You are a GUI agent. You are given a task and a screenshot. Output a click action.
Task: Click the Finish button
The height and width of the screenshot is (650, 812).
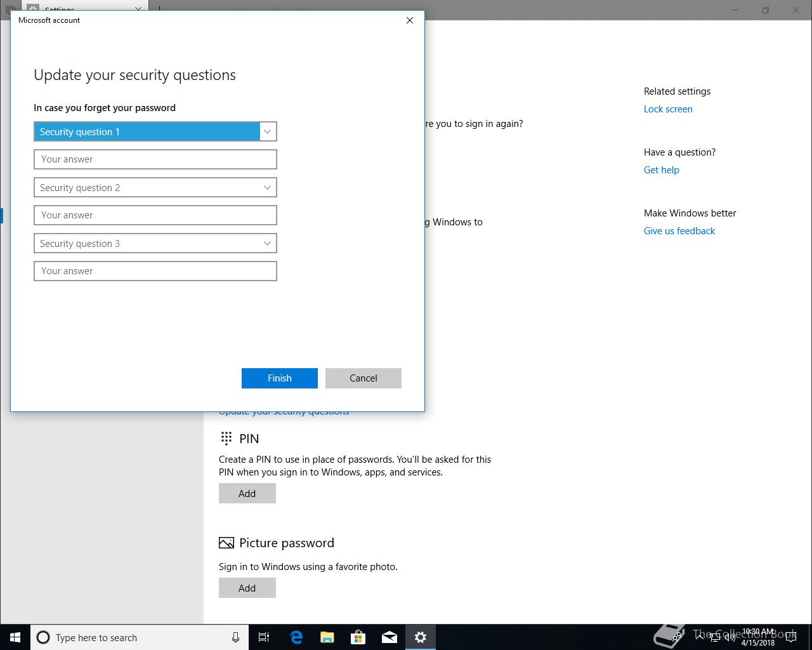pos(280,378)
